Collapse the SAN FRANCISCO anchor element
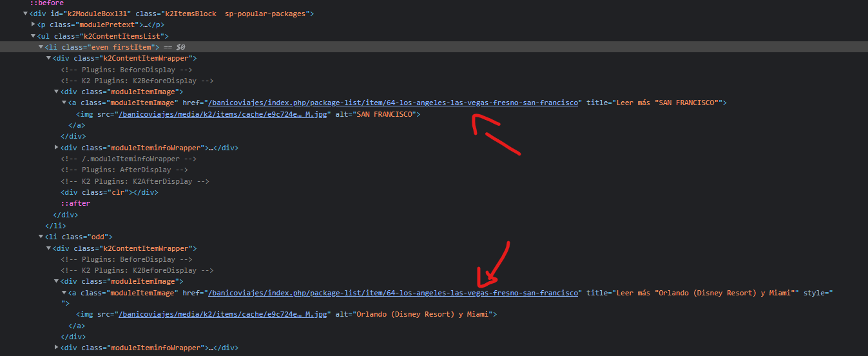Screen dimensions: 868x356 [64, 103]
